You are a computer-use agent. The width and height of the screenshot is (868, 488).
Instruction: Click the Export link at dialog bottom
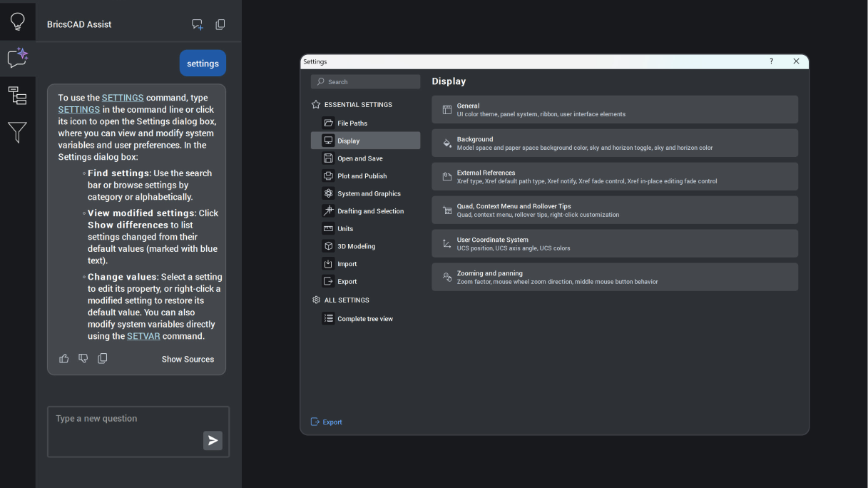click(332, 422)
